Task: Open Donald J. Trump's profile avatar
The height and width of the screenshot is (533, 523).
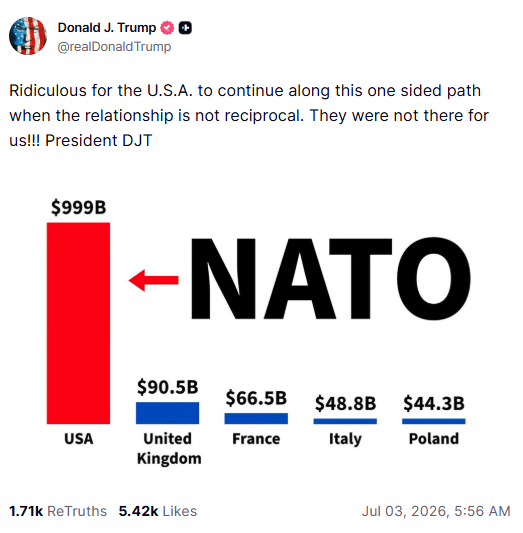Action: [x=28, y=36]
